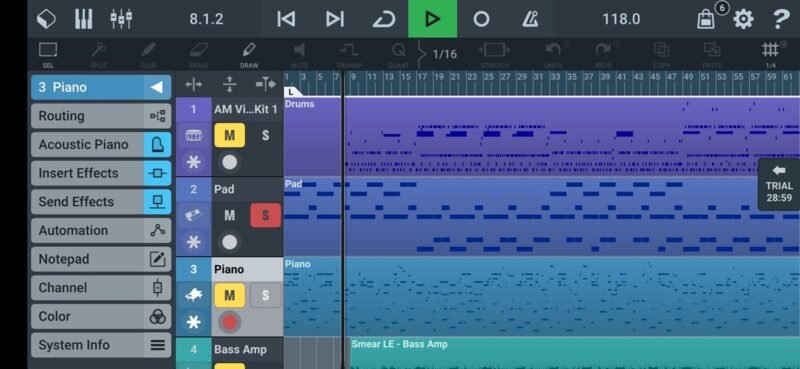Start recording with the record circle button
Screen dimensions: 800x369
481,19
